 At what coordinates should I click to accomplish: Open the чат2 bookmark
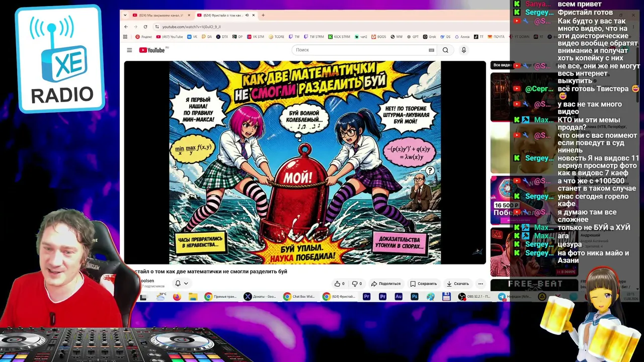point(361,37)
